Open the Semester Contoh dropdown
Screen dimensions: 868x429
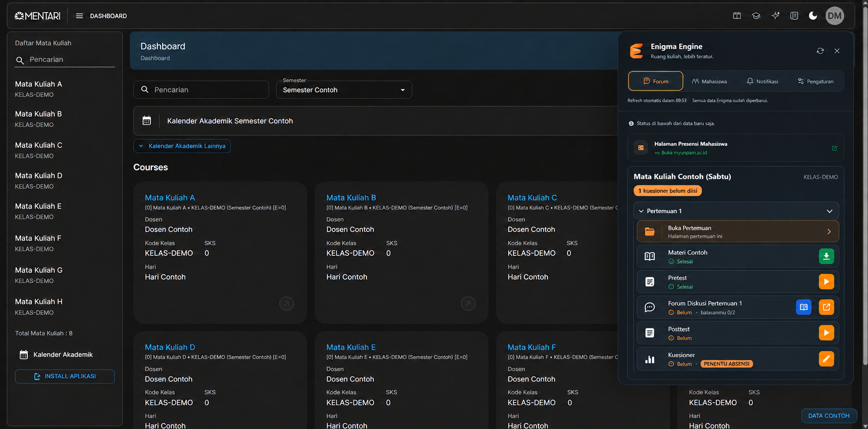tap(344, 90)
